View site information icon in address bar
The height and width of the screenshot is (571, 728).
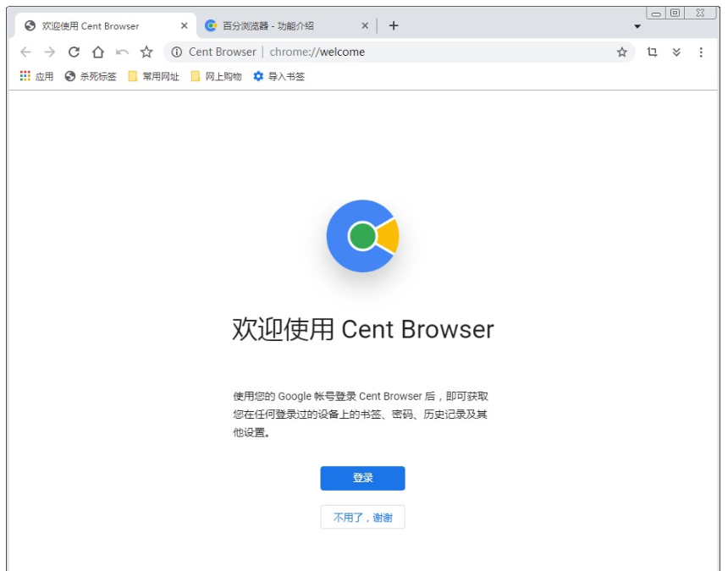(176, 52)
